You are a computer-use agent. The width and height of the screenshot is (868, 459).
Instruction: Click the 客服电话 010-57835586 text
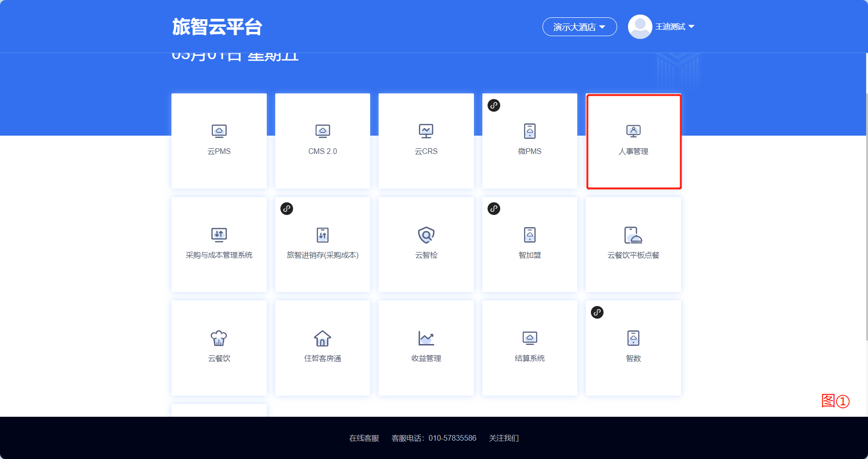(434, 438)
